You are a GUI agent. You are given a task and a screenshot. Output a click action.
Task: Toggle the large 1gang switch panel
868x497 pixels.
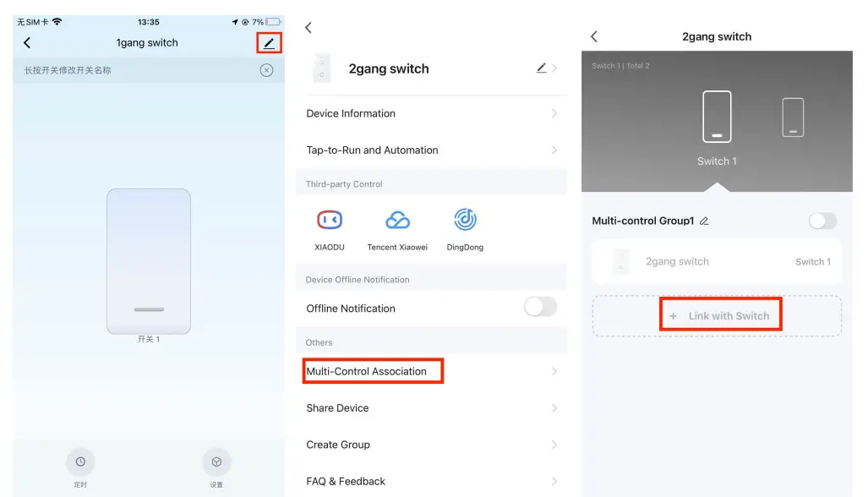click(x=149, y=261)
